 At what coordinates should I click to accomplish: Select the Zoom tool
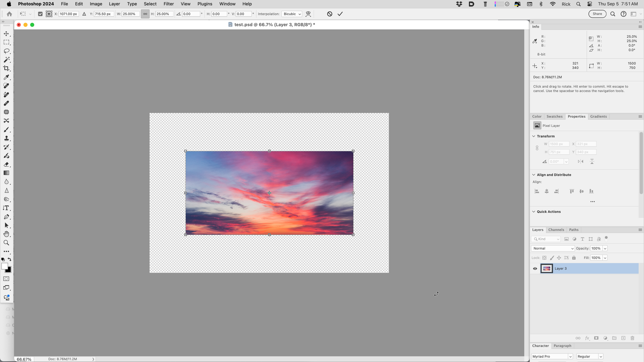(6, 242)
